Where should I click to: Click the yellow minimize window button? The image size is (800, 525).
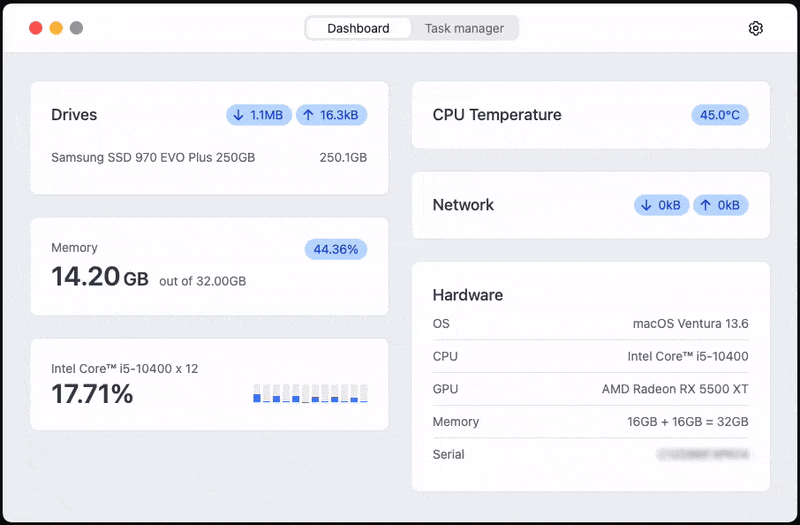tap(56, 28)
